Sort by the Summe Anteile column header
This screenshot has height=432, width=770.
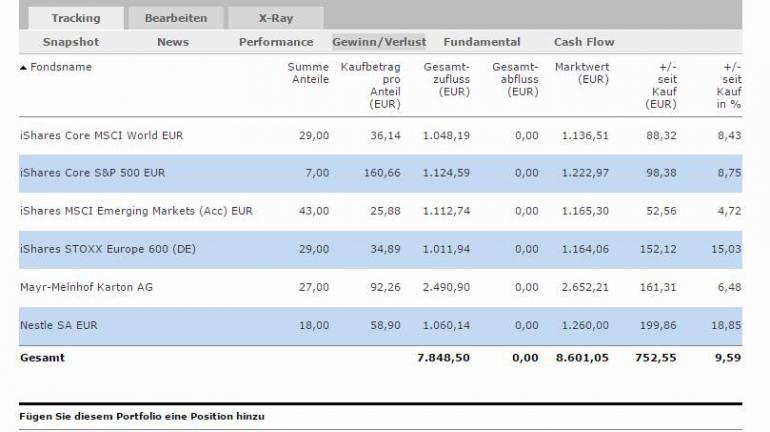click(x=309, y=73)
